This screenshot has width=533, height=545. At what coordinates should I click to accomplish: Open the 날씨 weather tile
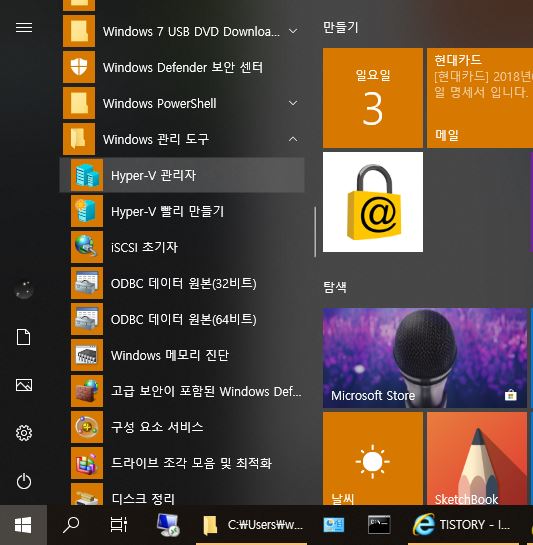[373, 458]
